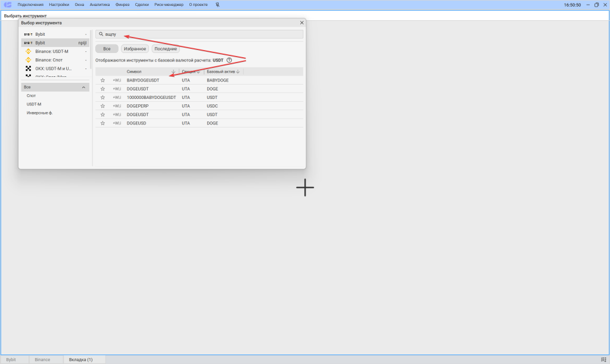The height and width of the screenshot is (364, 610).
Task: Maximize or restore the application window
Action: coord(596,5)
